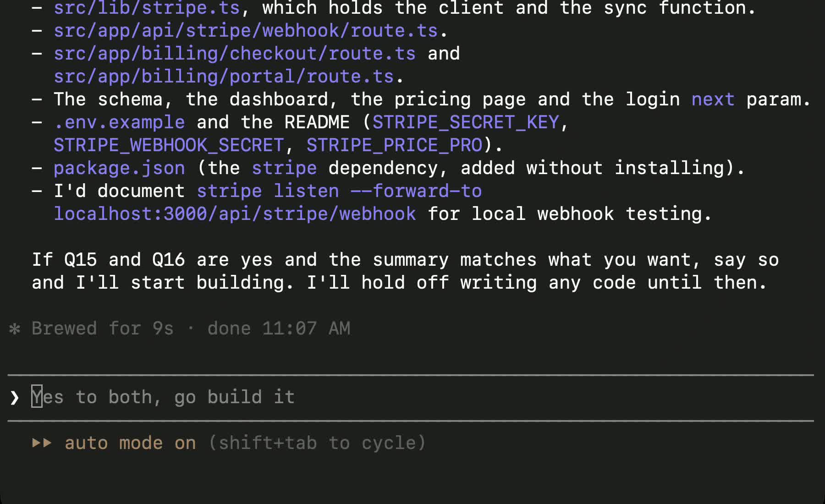825x504 pixels.
Task: Click the 'auto mode on' status label
Action: click(x=130, y=443)
